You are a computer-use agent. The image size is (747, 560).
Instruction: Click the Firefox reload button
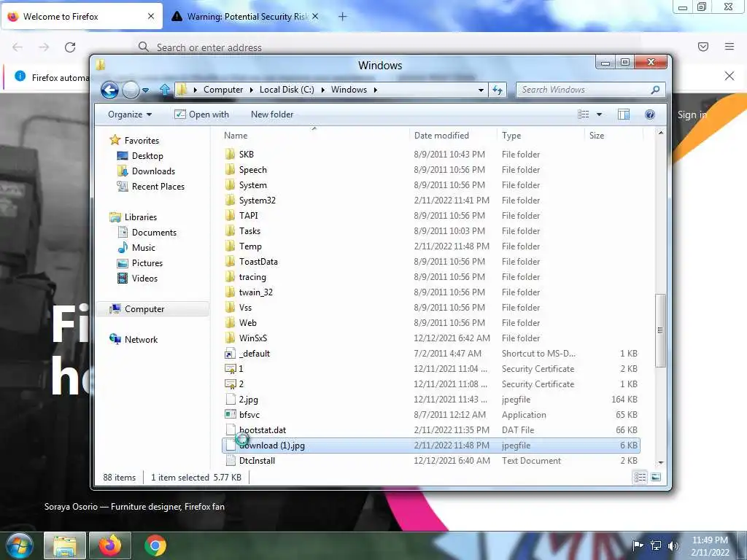click(70, 47)
